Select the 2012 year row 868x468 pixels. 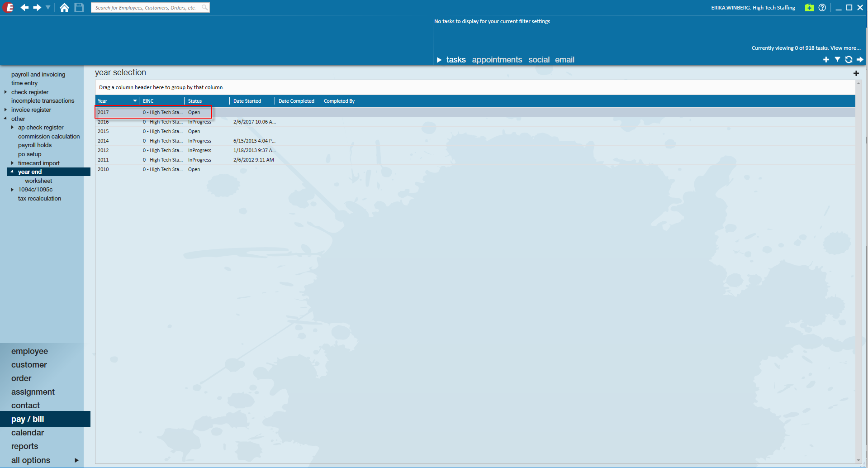(475, 150)
